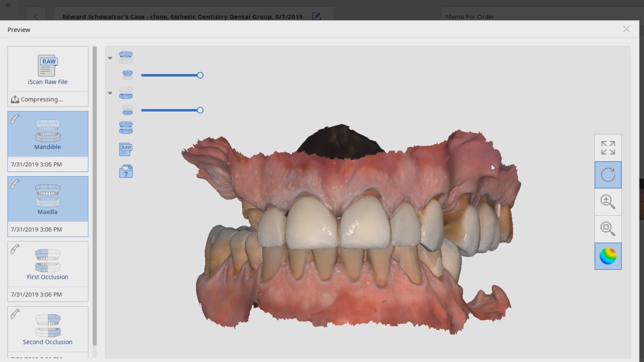The height and width of the screenshot is (362, 644).
Task: Click the zoom-to-fit magnifier icon
Action: tap(608, 229)
